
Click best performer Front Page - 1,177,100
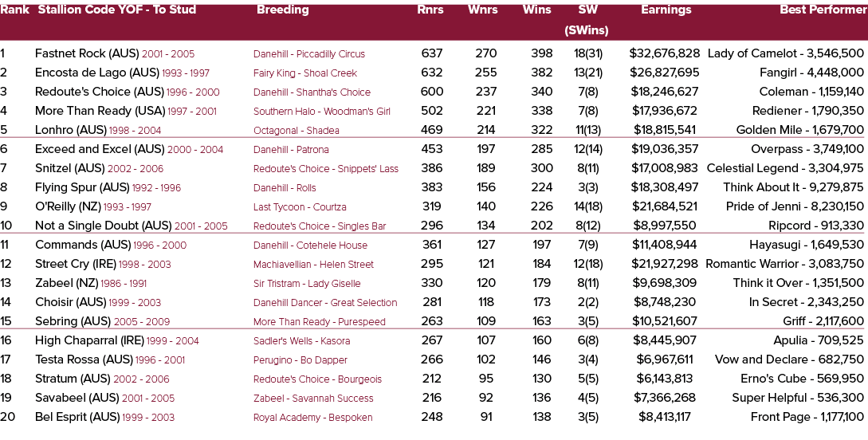[807, 417]
